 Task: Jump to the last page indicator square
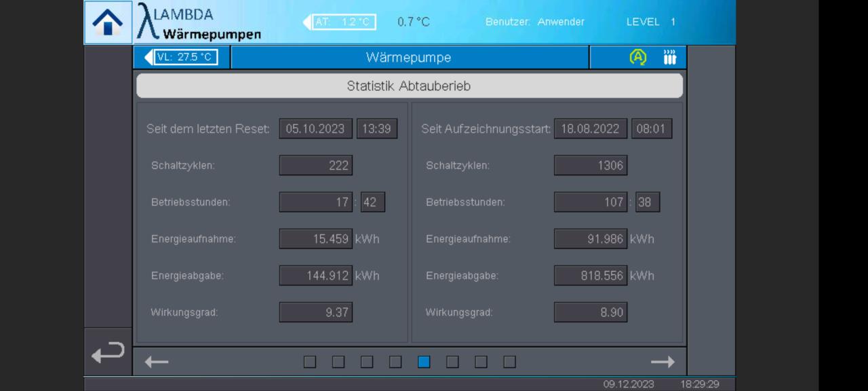tap(509, 362)
